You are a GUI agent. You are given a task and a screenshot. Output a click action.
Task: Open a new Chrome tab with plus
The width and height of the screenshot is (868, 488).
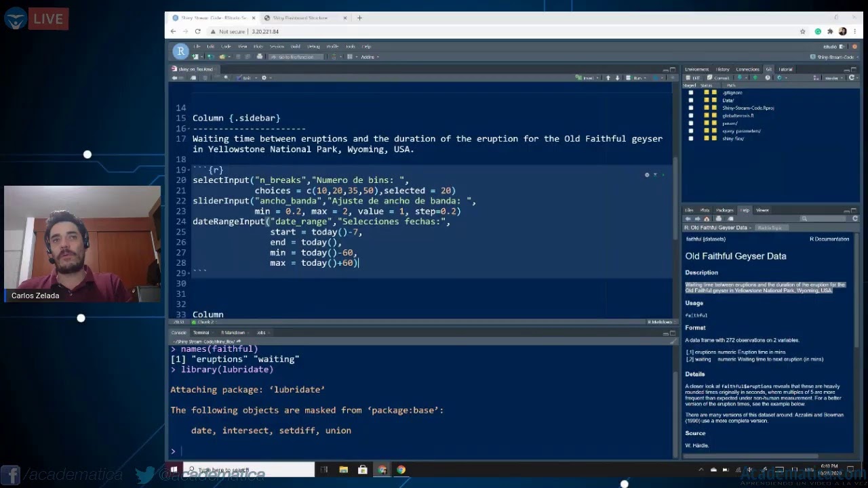pos(359,18)
